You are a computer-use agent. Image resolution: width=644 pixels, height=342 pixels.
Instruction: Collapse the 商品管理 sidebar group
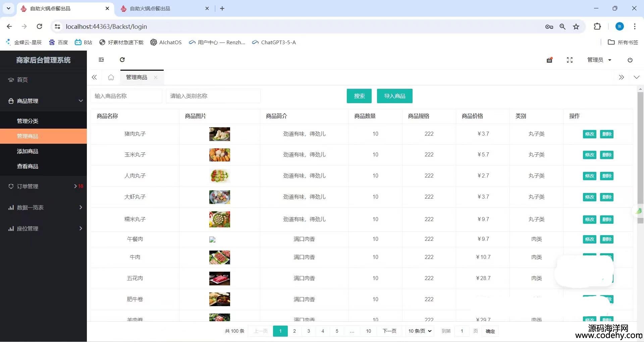tap(43, 101)
